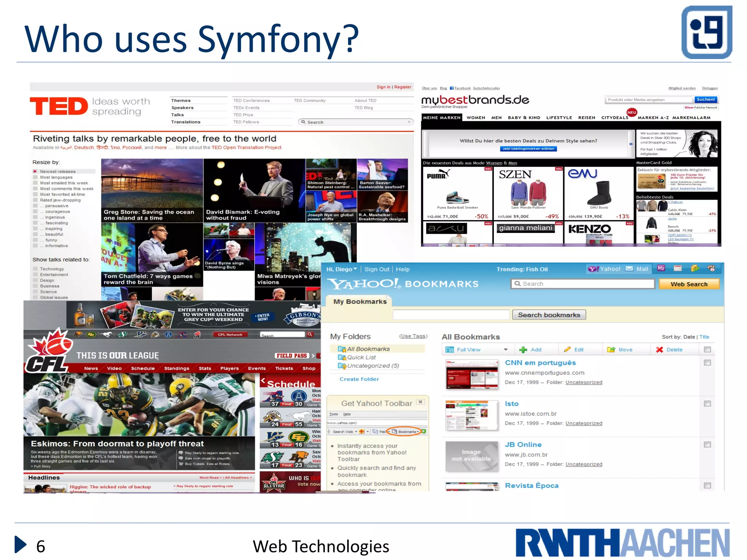The image size is (747, 560).
Task: Open the CNN em português bookmark thumbnail
Action: (x=472, y=374)
